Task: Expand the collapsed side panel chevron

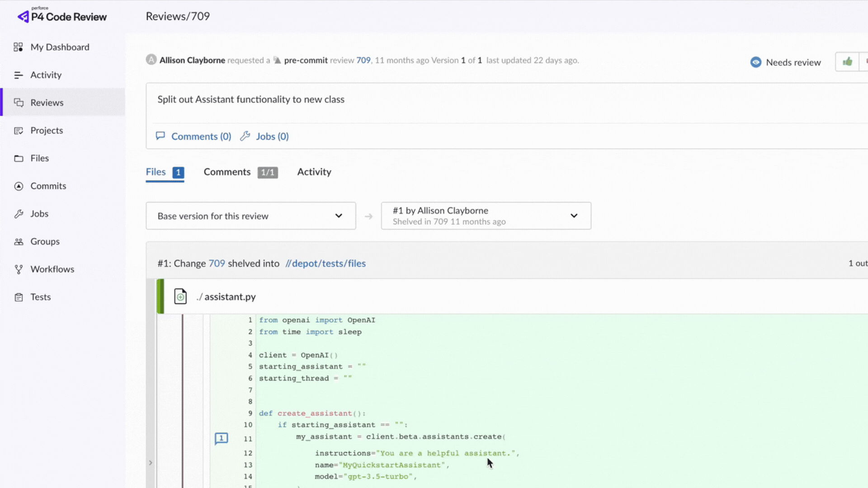Action: (151, 463)
